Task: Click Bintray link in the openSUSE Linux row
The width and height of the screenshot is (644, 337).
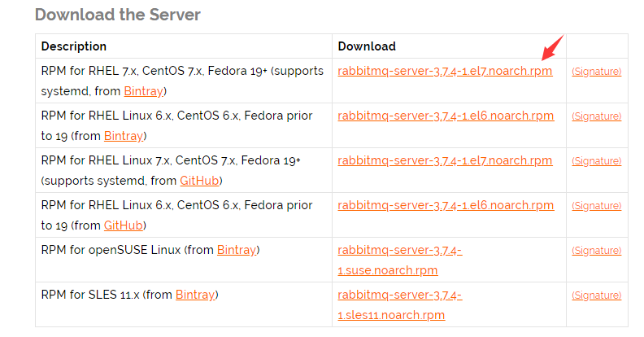Action: point(236,250)
